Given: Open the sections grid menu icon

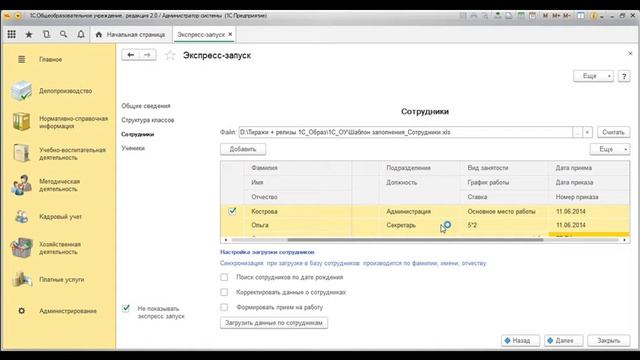Looking at the screenshot, I should (x=11, y=35).
